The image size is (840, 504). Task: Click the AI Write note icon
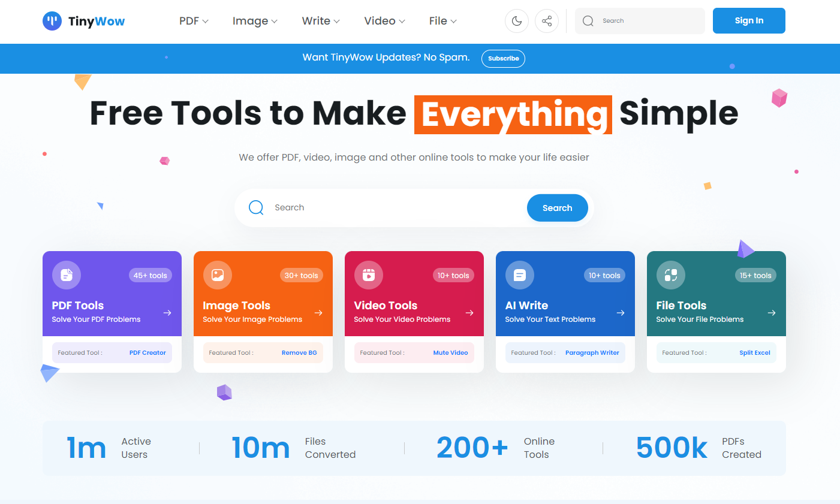click(x=520, y=275)
